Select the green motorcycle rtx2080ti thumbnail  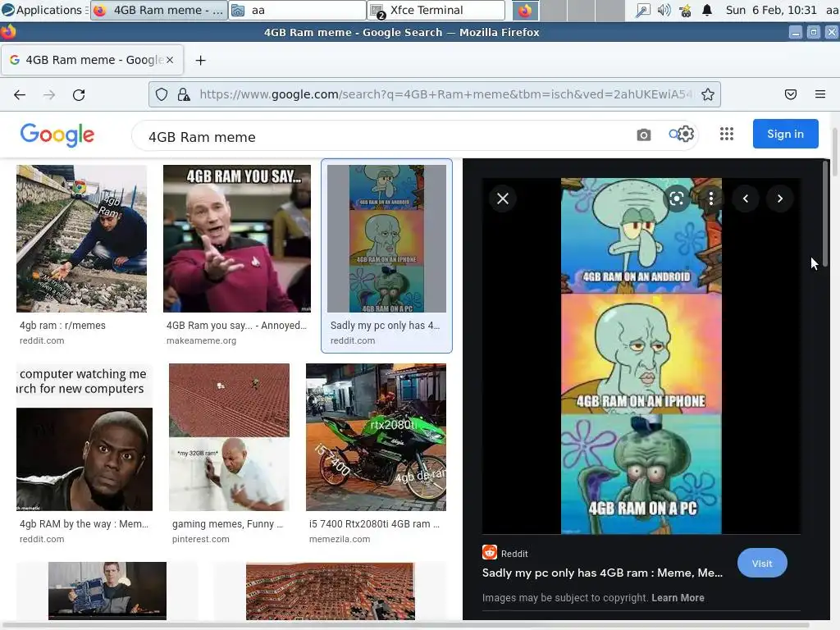tap(376, 438)
